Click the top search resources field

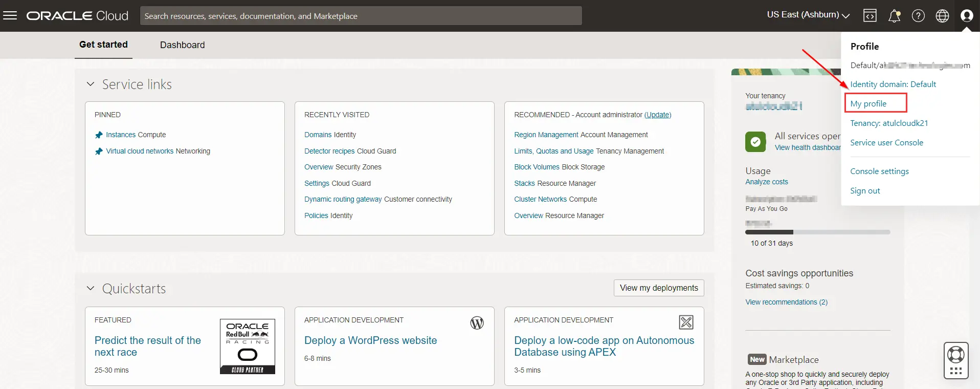click(x=361, y=16)
